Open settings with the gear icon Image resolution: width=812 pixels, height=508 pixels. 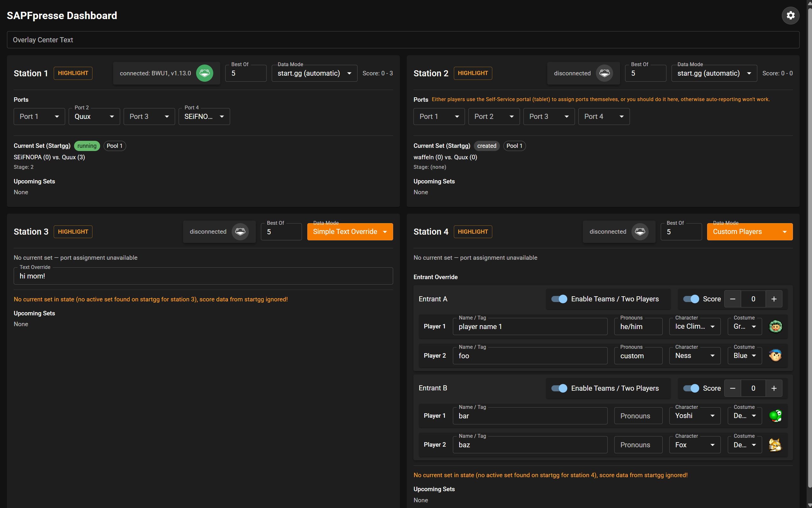point(790,16)
